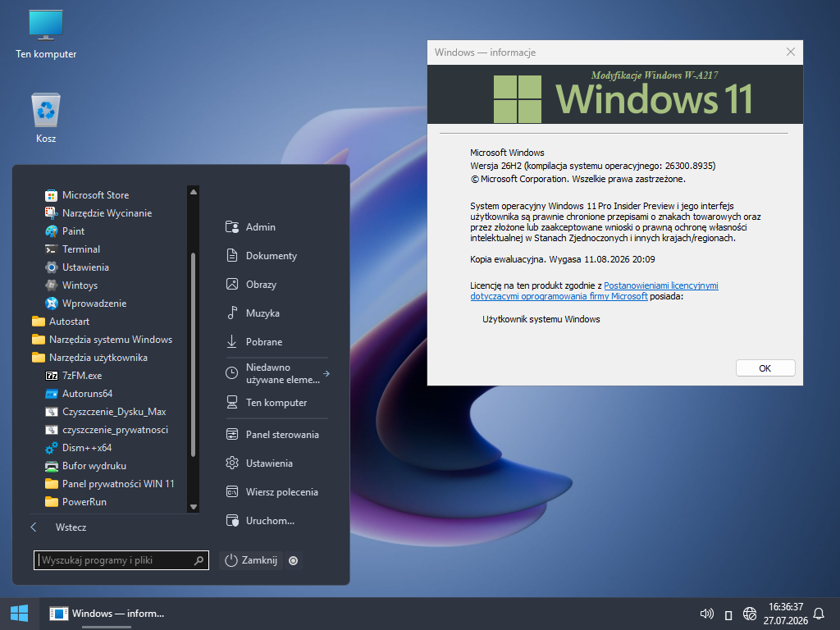Screen dimensions: 840x630
Task: Click the programs list scroll down arrow
Action: pos(194,507)
